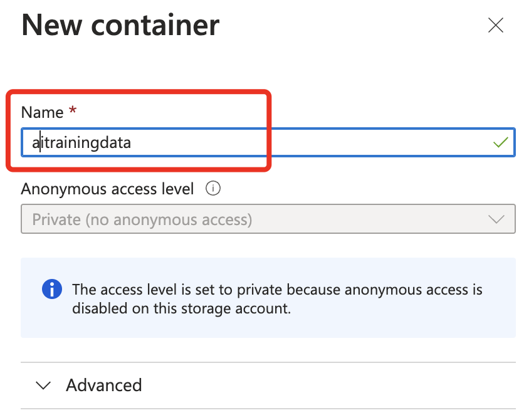Click the chevron arrow beside Advanced
The width and height of the screenshot is (524, 420).
43,386
